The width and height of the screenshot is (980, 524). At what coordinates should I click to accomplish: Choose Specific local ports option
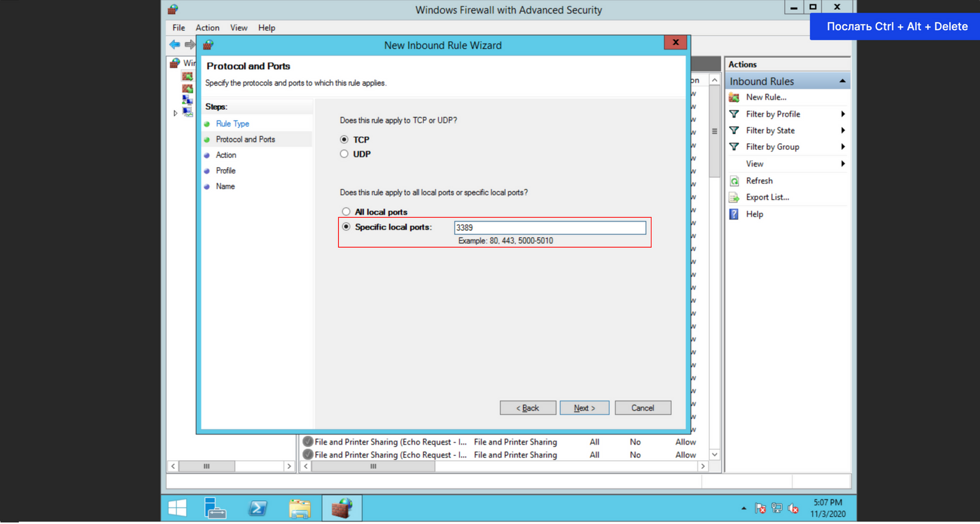pyautogui.click(x=346, y=226)
